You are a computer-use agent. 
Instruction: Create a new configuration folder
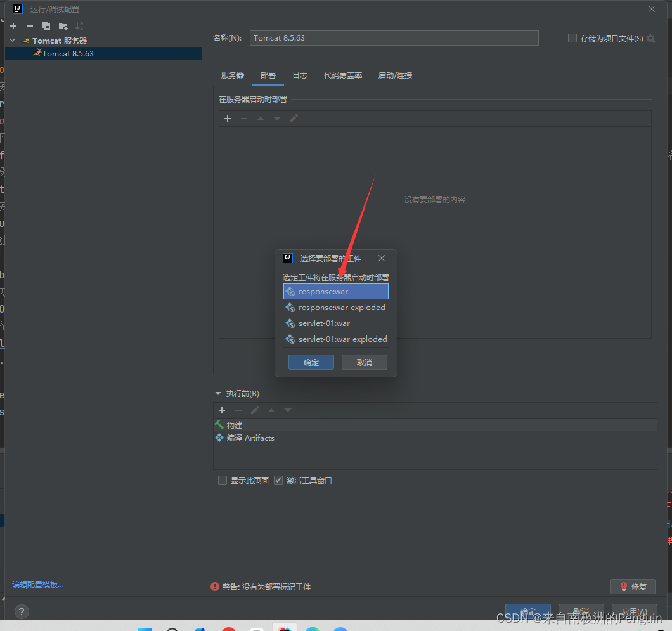click(x=63, y=26)
